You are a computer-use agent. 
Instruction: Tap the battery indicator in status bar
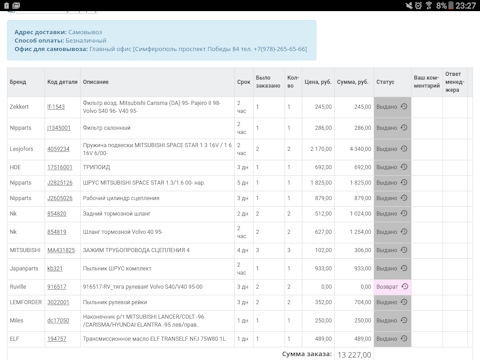click(x=450, y=5)
